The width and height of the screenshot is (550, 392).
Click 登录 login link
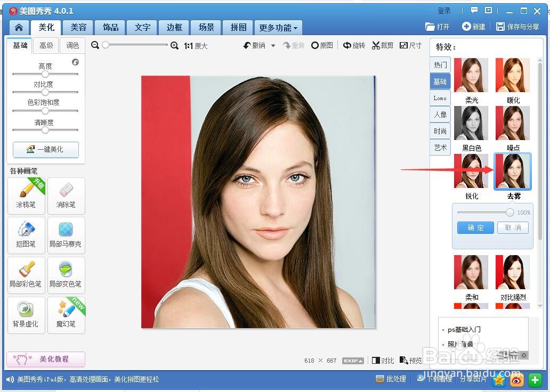pos(444,11)
